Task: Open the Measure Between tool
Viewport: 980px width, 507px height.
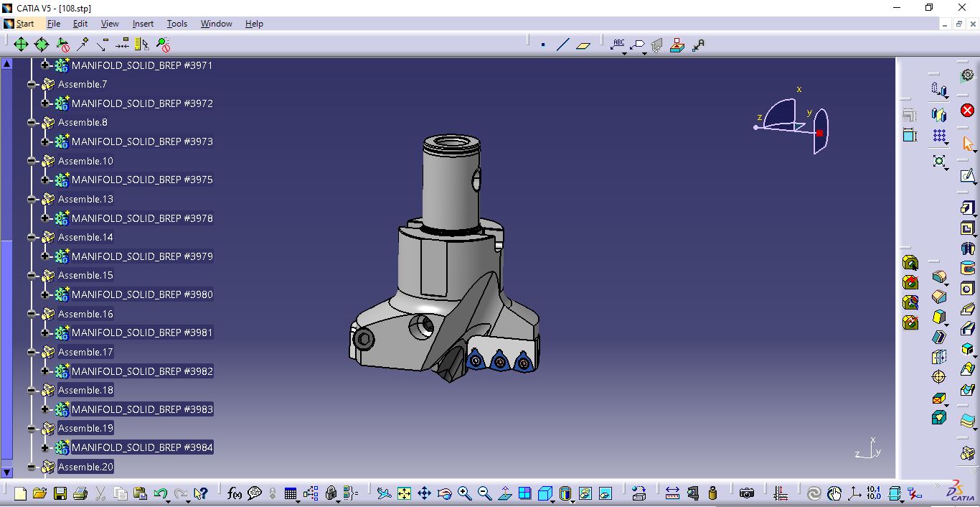Action: (x=672, y=493)
